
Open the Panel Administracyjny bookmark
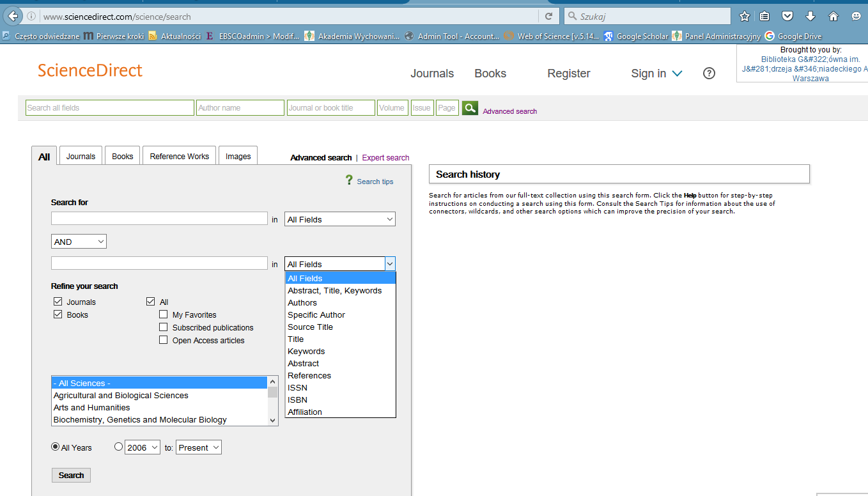tap(716, 36)
